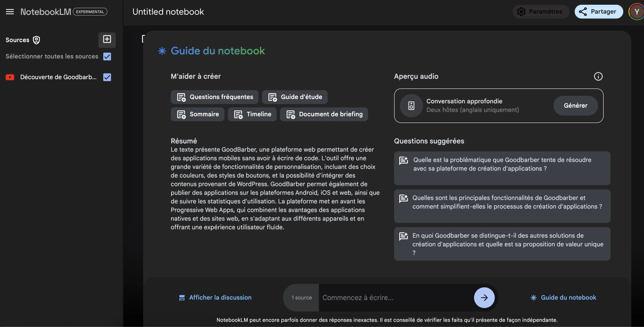
Task: Send message with arrow button
Action: 484,298
